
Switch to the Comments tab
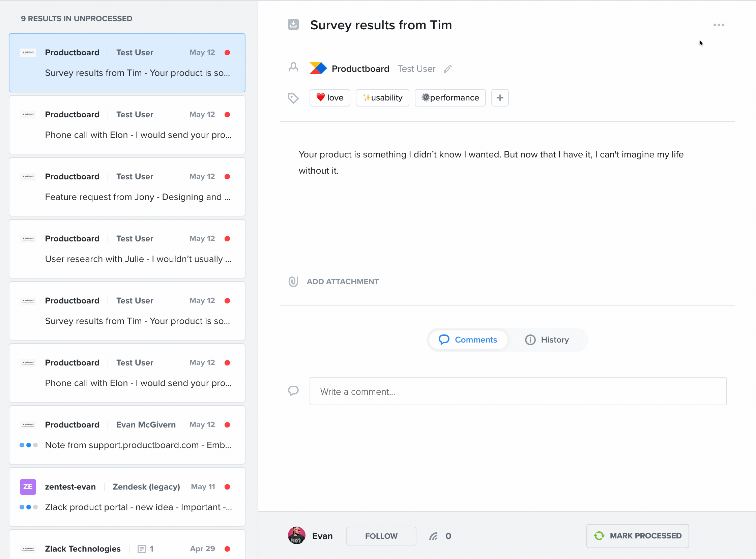coord(468,340)
